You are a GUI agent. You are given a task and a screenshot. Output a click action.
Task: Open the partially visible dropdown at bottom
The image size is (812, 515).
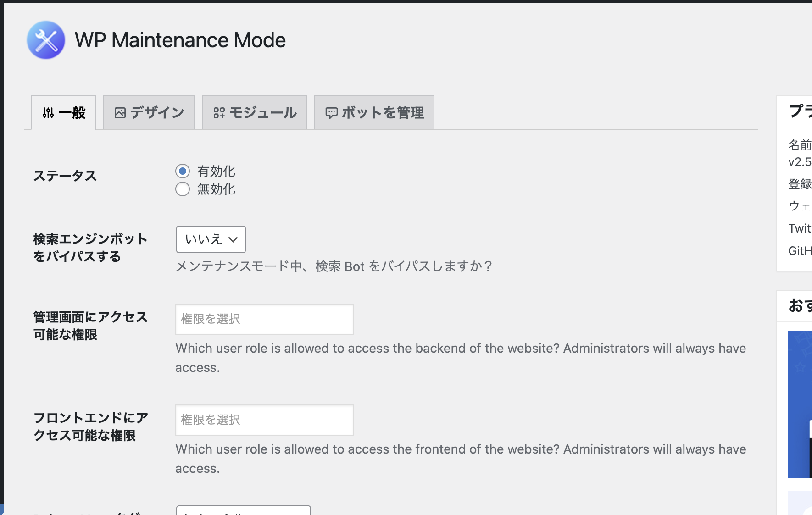pyautogui.click(x=244, y=510)
